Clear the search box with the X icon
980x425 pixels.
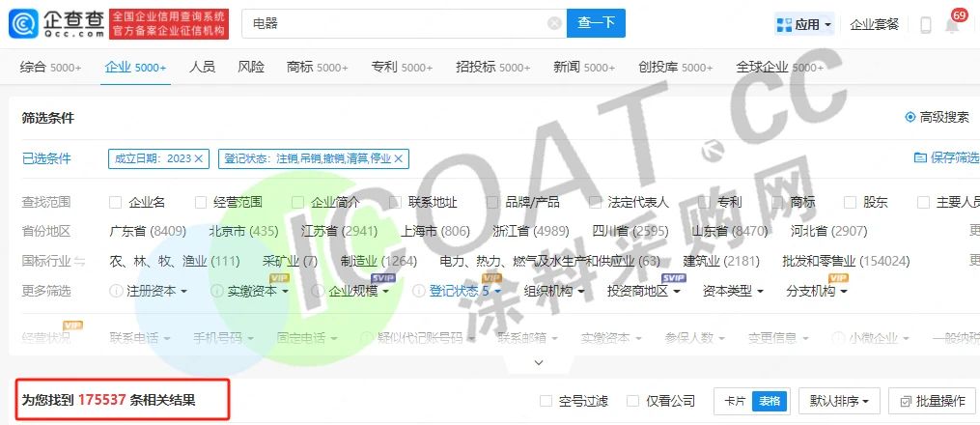tap(553, 23)
